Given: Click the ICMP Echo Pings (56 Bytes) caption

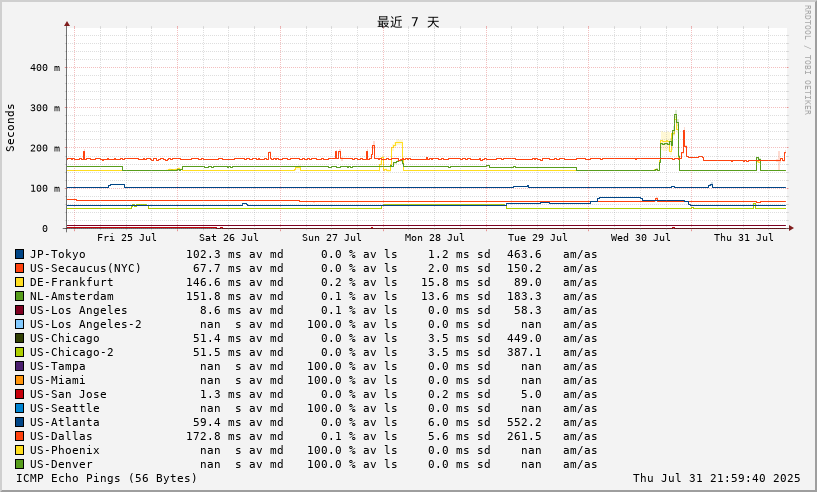Looking at the screenshot, I should pyautogui.click(x=107, y=478).
